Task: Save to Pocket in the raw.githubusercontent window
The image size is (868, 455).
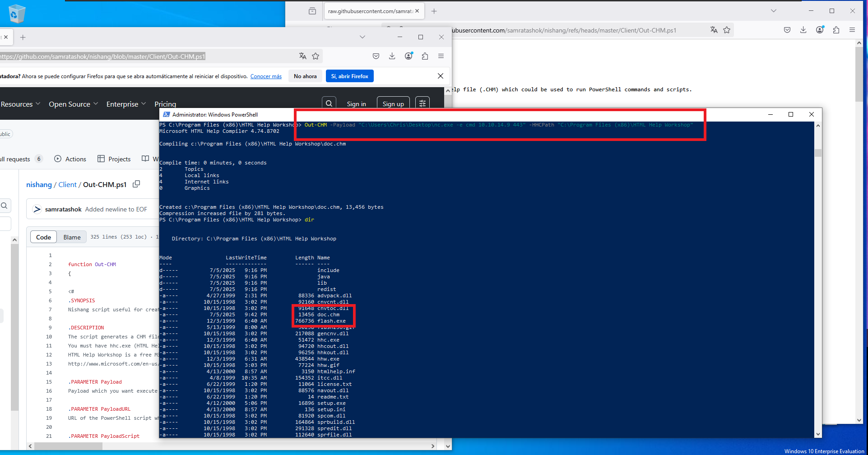Action: pyautogui.click(x=787, y=30)
